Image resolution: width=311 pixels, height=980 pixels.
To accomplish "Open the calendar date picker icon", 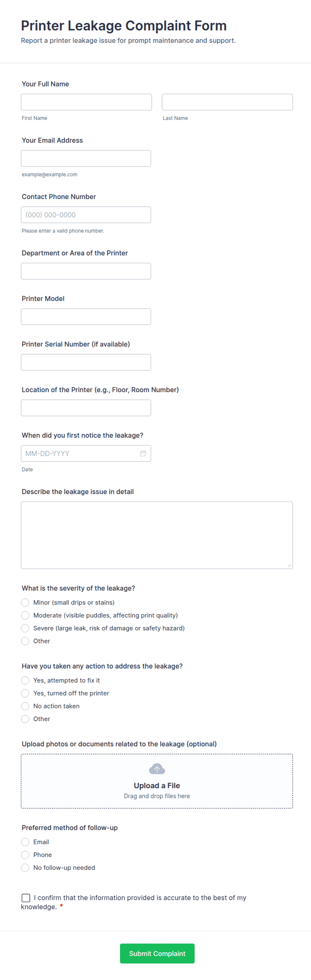I will pos(143,453).
